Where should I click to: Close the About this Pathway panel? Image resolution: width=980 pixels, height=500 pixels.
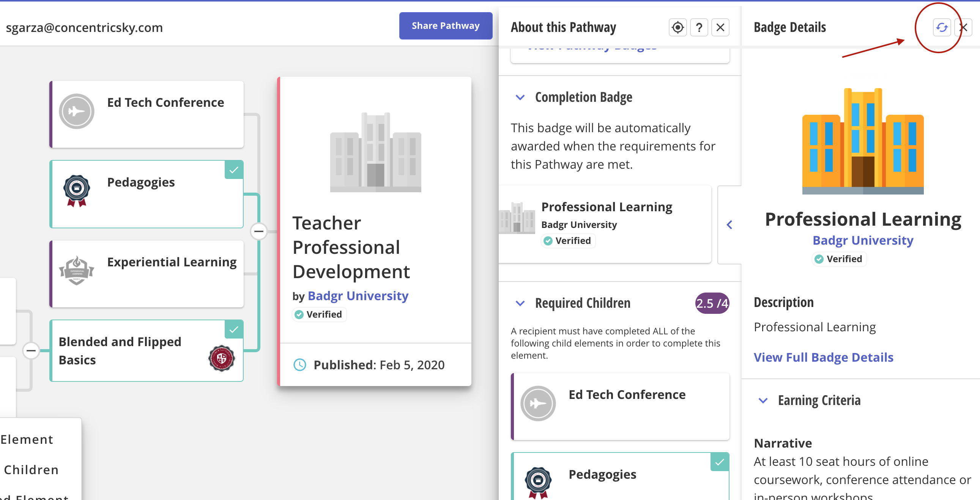[720, 27]
